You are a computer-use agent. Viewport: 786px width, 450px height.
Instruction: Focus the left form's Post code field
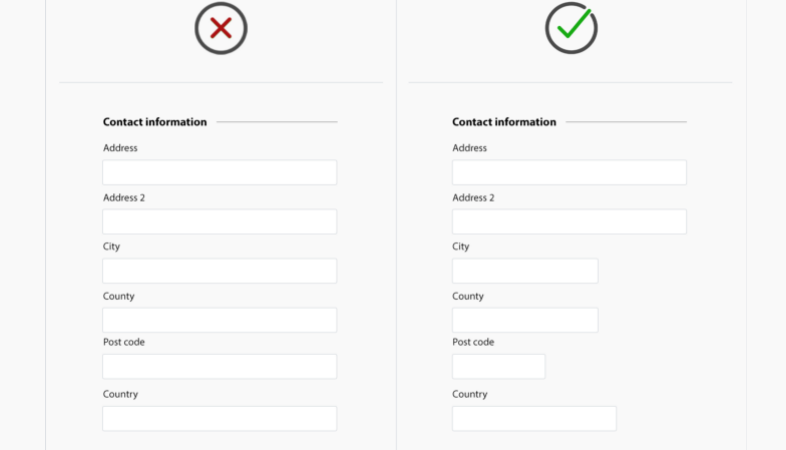(x=220, y=366)
